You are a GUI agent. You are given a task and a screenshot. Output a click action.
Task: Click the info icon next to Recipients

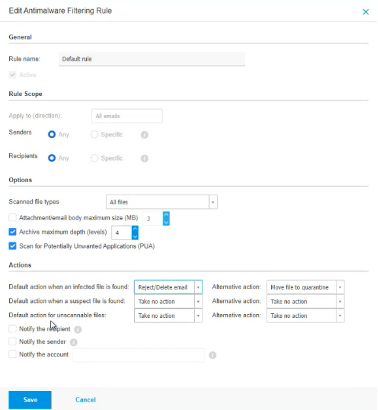tap(144, 158)
